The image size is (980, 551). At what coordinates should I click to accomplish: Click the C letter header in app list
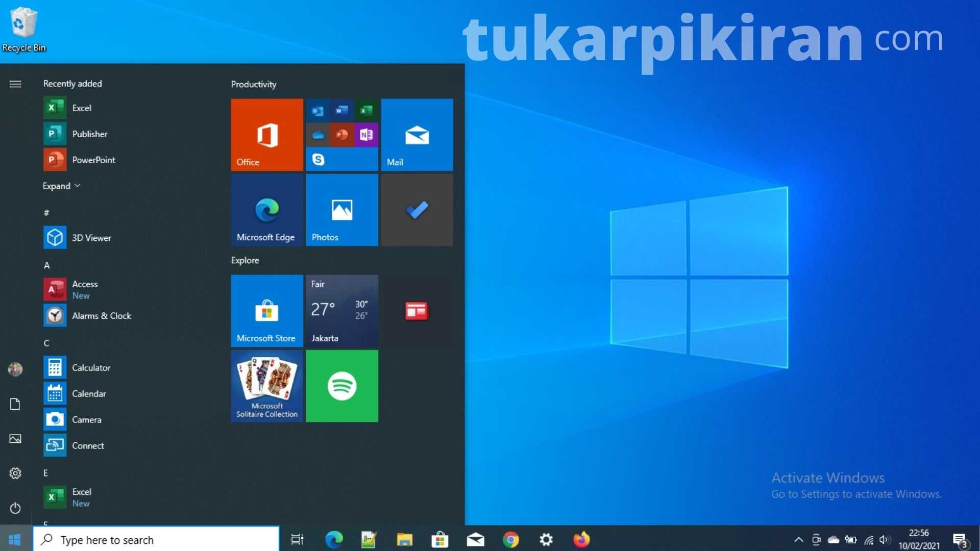(46, 343)
